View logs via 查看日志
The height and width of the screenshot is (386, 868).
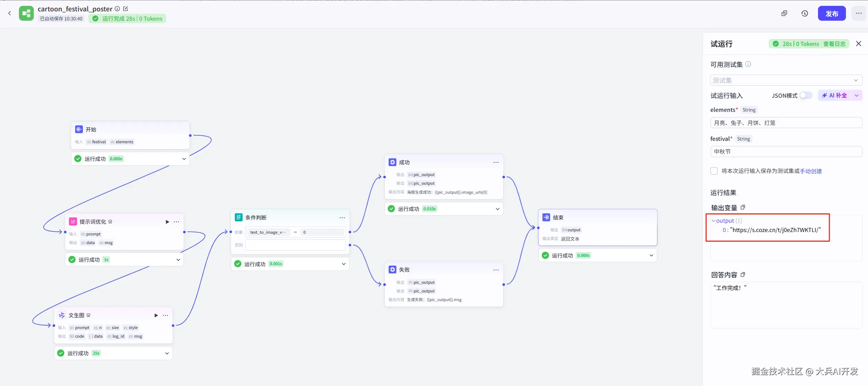834,44
